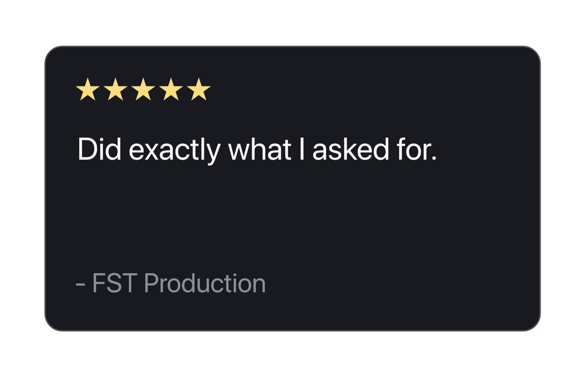
Task: Click the word "asked" in the review
Action: click(348, 150)
